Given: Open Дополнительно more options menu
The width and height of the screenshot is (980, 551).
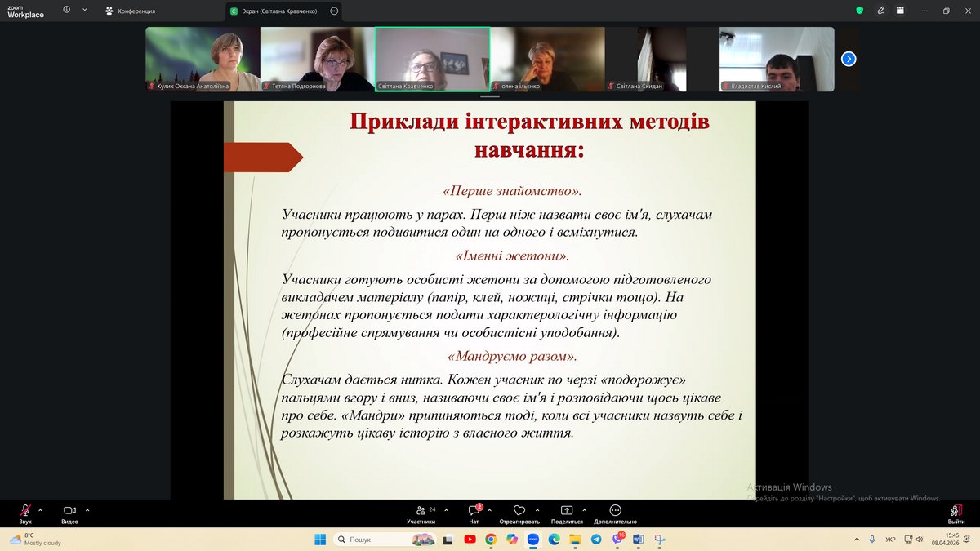Looking at the screenshot, I should [615, 510].
